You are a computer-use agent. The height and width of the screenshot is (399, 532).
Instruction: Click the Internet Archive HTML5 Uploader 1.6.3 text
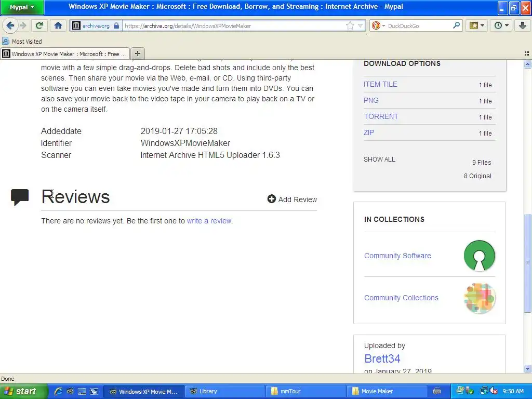(210, 155)
